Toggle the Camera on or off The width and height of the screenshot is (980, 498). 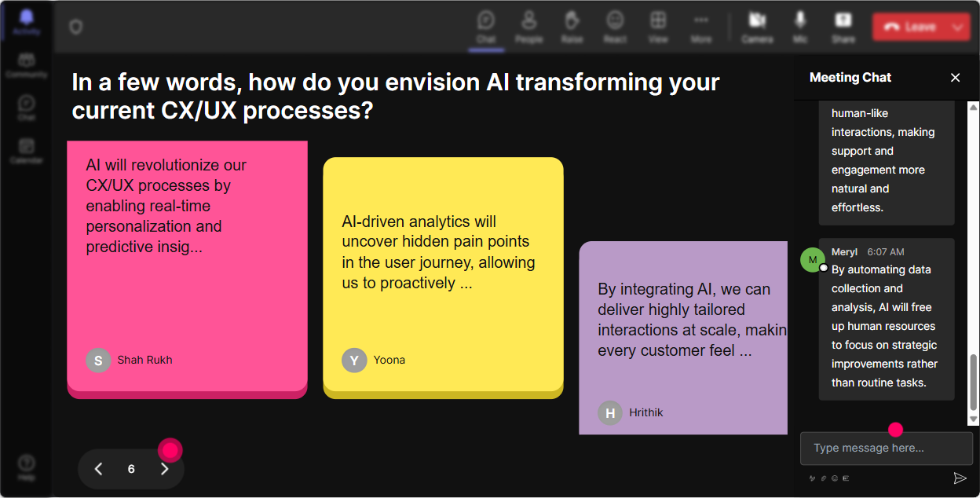(x=757, y=27)
